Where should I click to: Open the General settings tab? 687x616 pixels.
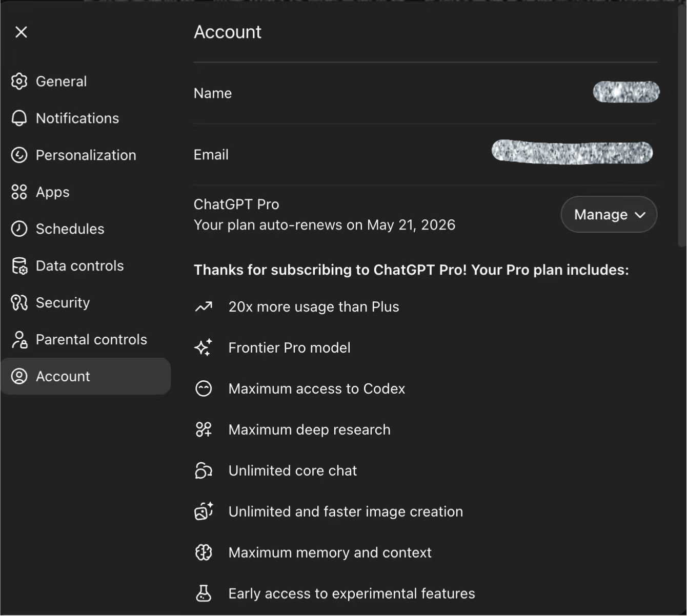(61, 81)
